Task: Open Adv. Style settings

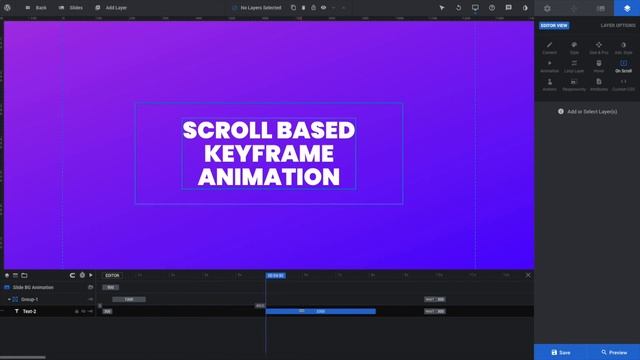Action: pos(623,48)
